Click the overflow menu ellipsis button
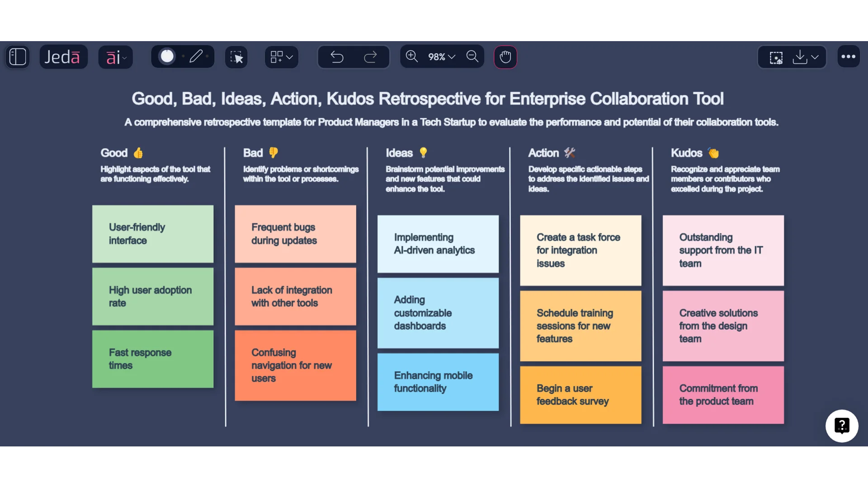 pyautogui.click(x=848, y=56)
